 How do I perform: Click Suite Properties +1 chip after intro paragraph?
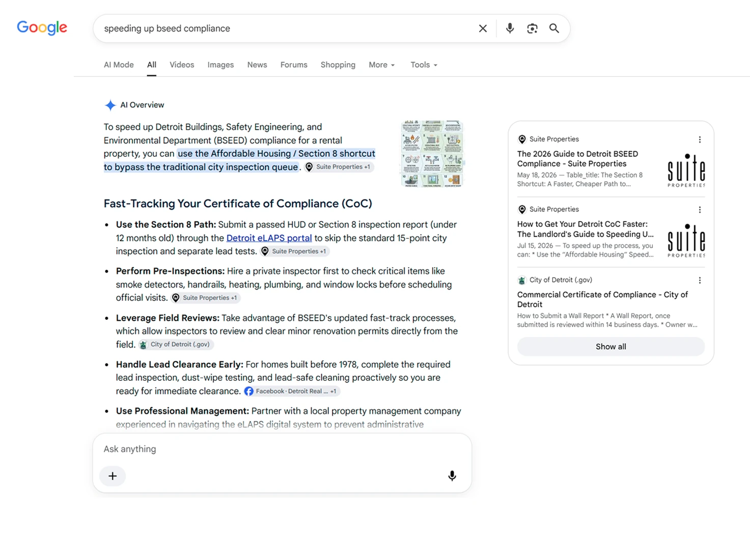[339, 167]
